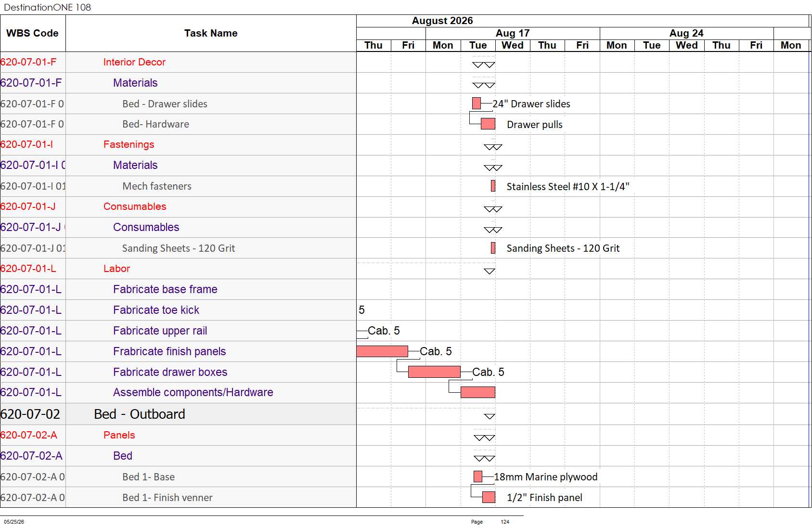Click the 18mm Marine plywood bar label
Image resolution: width=812 pixels, height=528 pixels.
[546, 477]
